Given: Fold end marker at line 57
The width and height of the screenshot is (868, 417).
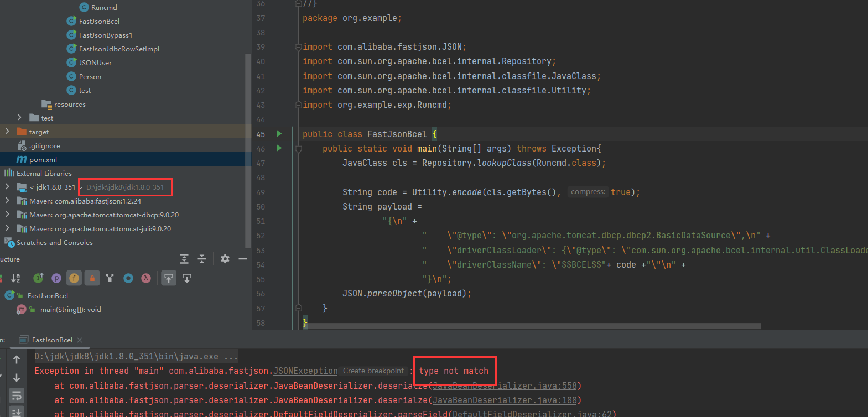Looking at the screenshot, I should [x=299, y=308].
